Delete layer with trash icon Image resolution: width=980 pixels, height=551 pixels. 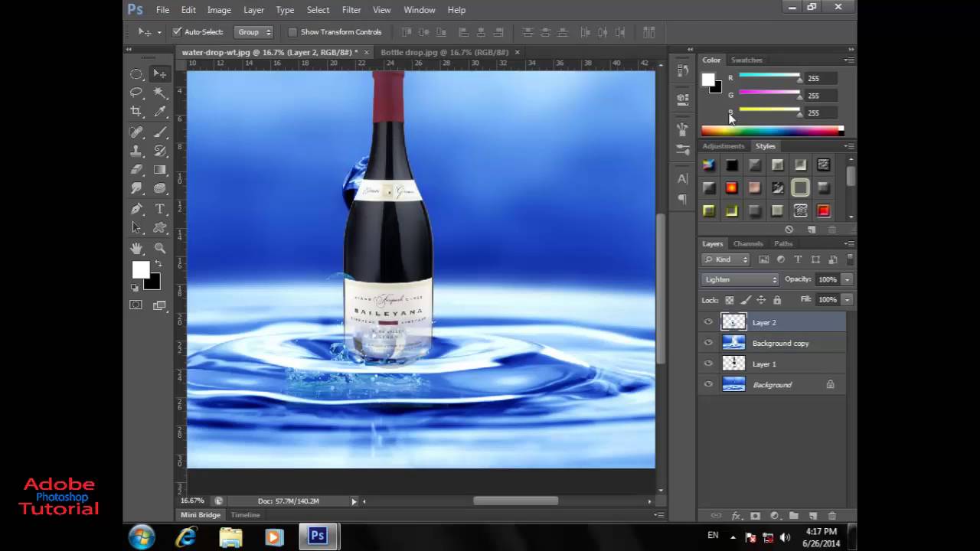(x=832, y=516)
